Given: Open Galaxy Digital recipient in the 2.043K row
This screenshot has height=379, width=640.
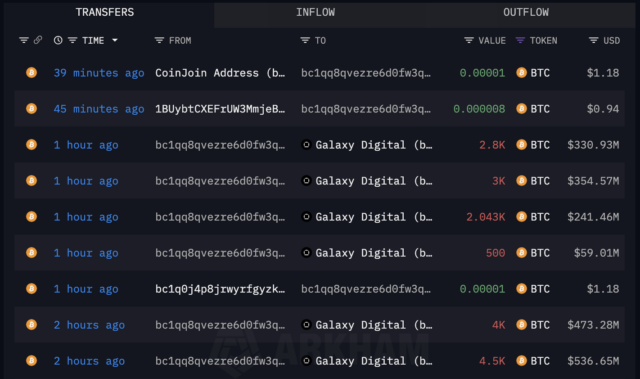Looking at the screenshot, I should (373, 217).
